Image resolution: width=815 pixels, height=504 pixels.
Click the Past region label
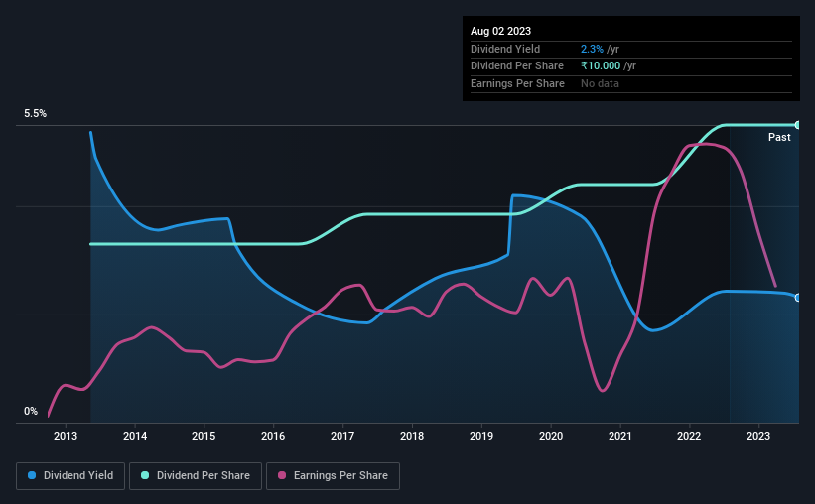click(x=779, y=137)
